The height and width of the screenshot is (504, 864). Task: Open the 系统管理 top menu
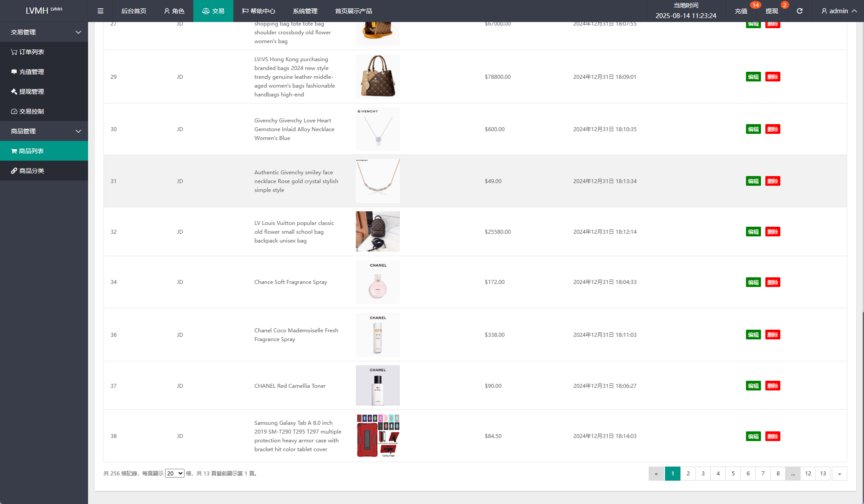pyautogui.click(x=305, y=11)
